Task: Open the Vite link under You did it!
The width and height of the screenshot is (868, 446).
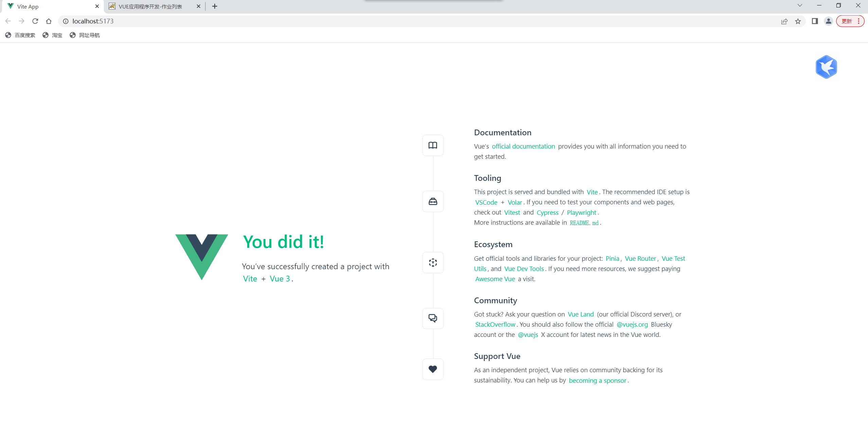Action: pyautogui.click(x=250, y=279)
